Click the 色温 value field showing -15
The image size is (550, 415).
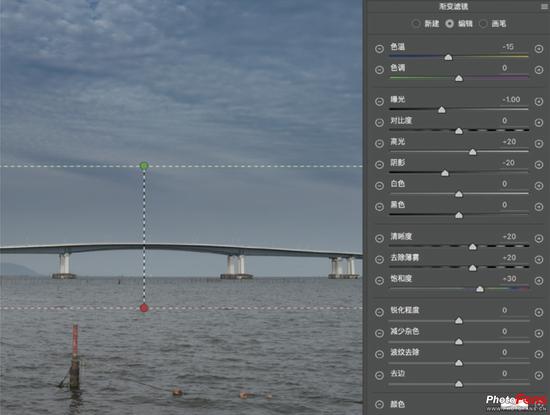click(x=509, y=47)
